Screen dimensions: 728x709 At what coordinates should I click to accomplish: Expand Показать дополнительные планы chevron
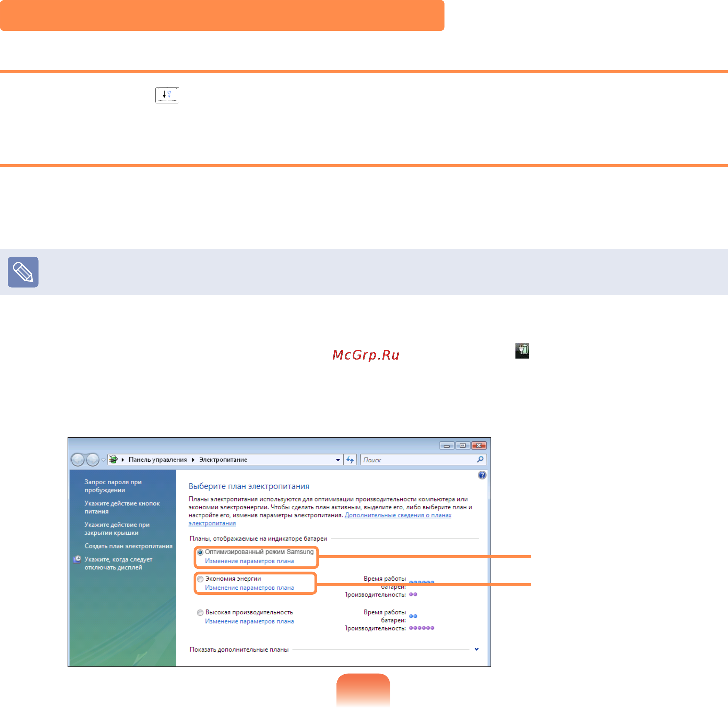(476, 649)
